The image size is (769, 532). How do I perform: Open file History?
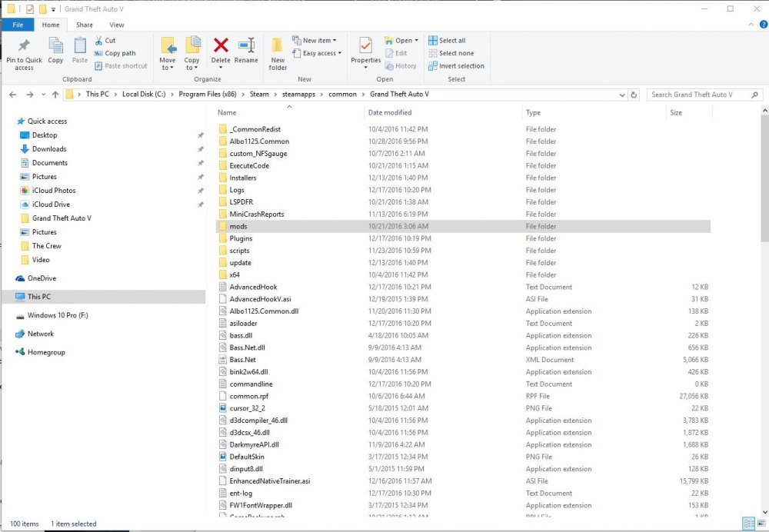(x=401, y=65)
